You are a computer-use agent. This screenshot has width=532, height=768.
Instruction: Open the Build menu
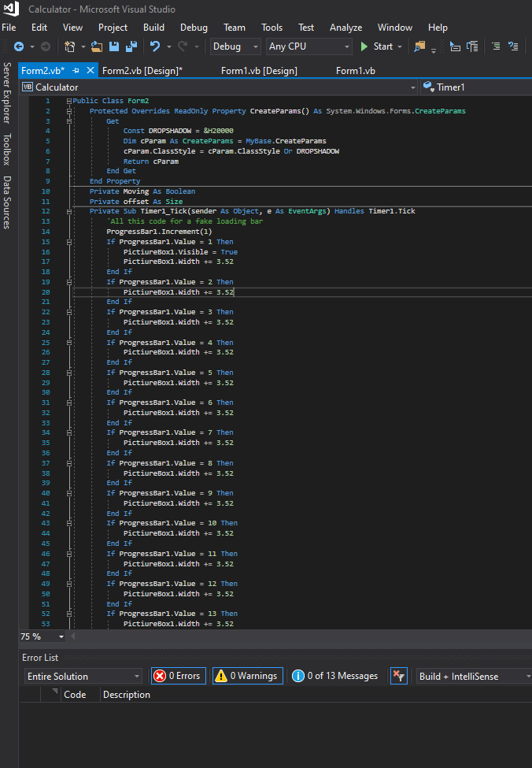coord(153,27)
